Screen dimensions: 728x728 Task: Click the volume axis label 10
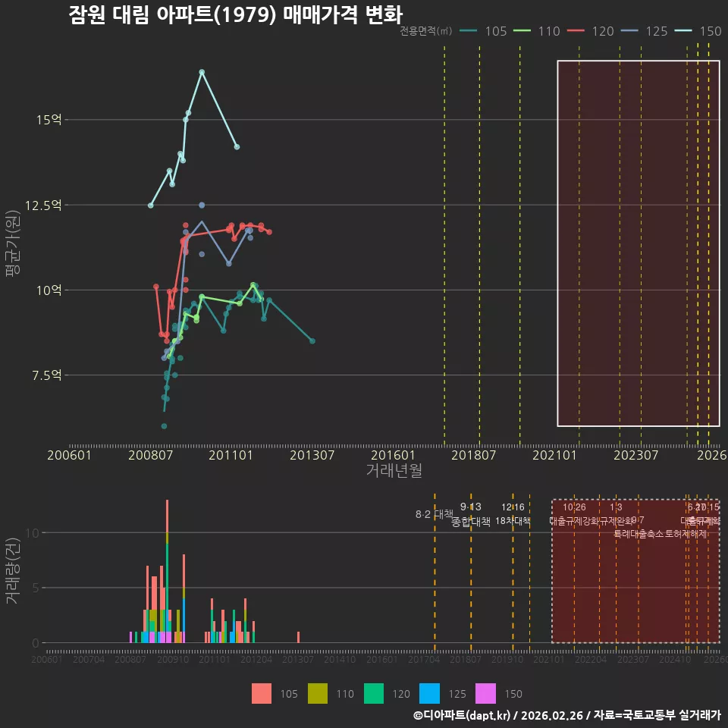(33, 532)
